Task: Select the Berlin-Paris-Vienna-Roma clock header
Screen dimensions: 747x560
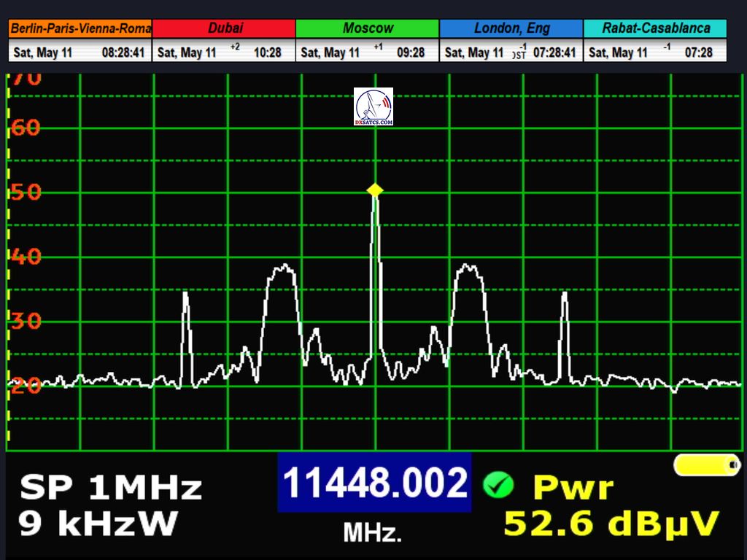Action: (80, 28)
